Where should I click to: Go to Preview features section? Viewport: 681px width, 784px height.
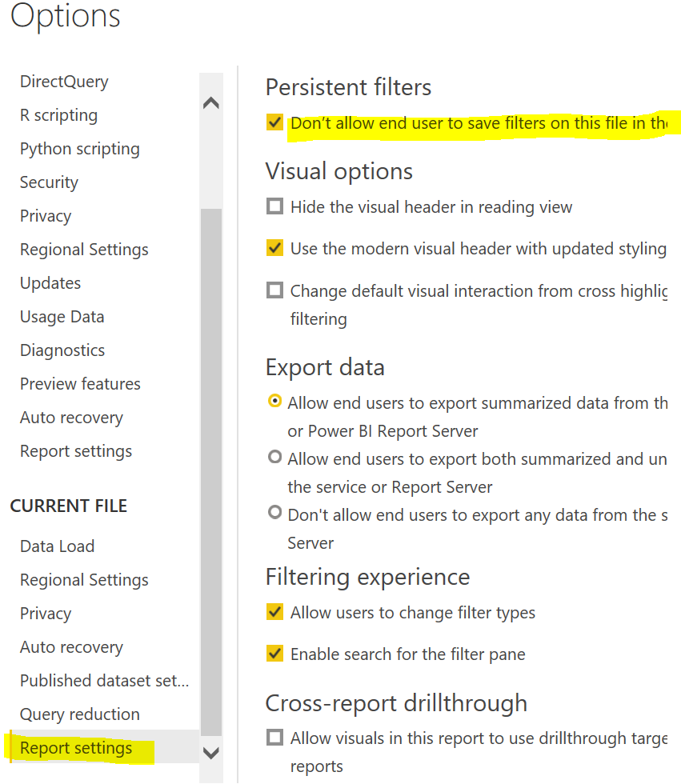tap(80, 384)
